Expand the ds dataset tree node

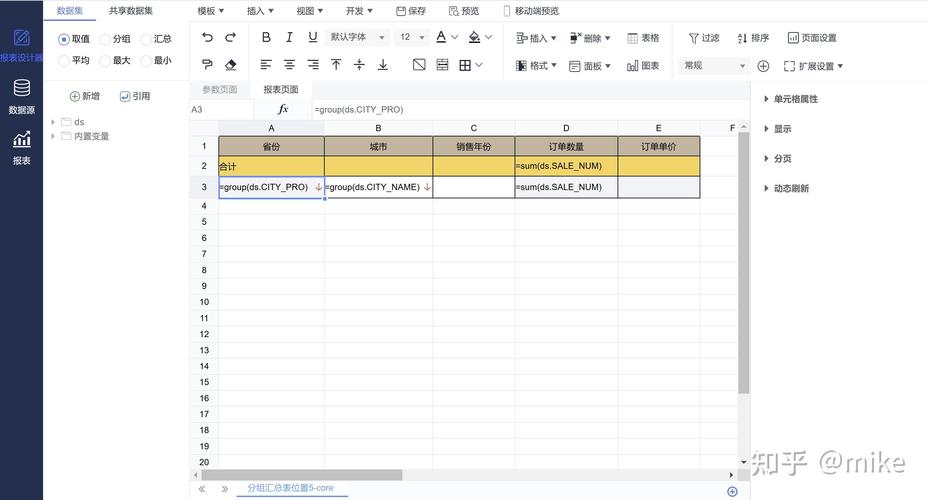point(53,122)
